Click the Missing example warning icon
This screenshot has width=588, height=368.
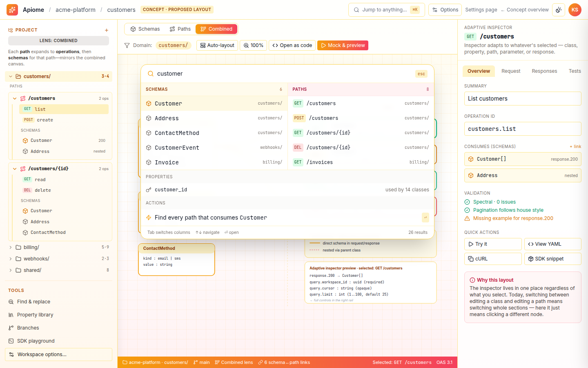[467, 218]
